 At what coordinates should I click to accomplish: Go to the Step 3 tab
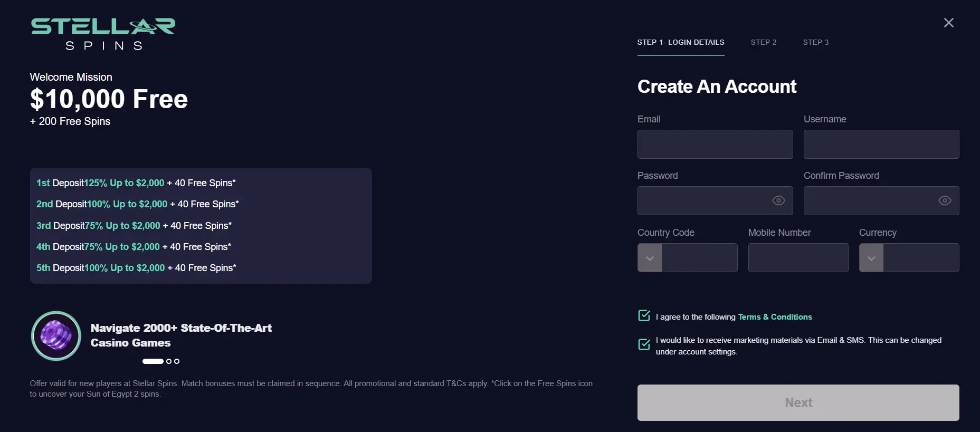click(816, 42)
